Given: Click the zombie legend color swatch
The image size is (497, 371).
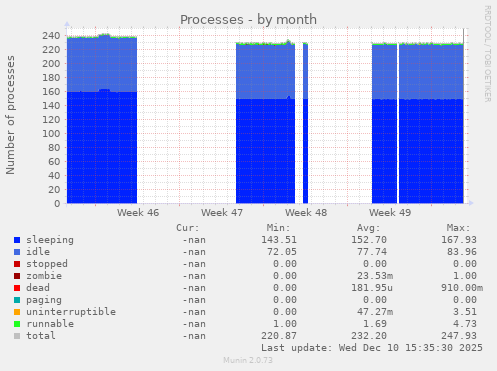Looking at the screenshot, I should pyautogui.click(x=17, y=276).
